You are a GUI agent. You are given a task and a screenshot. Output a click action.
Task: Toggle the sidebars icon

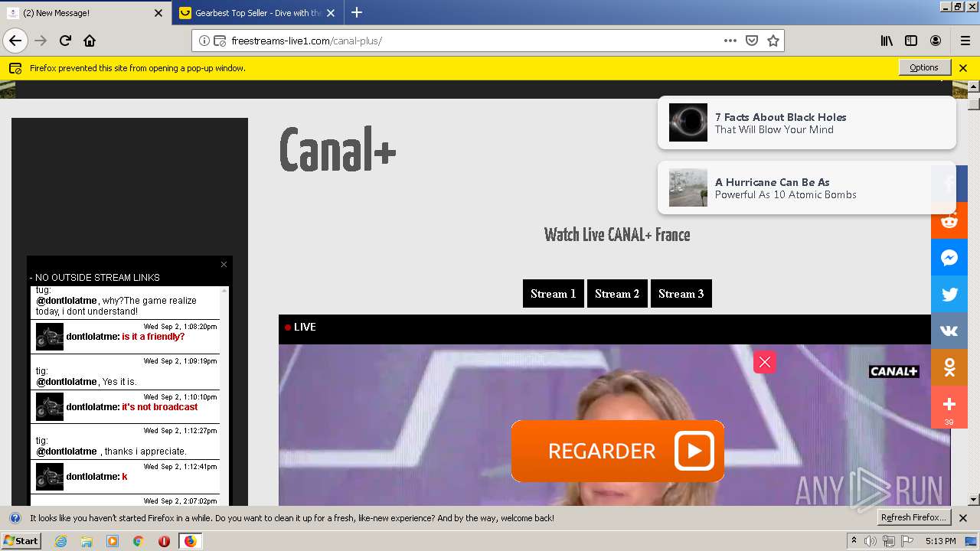(911, 41)
